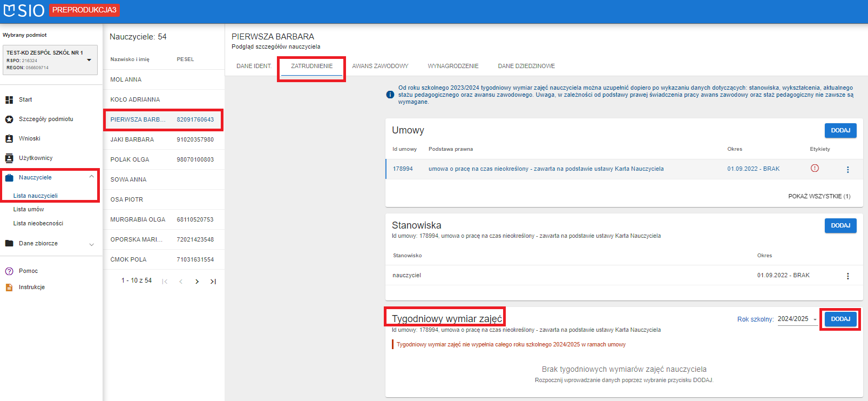Viewport: 868px width, 401px height.
Task: Click the Pomoc question mark icon
Action: (x=9, y=271)
